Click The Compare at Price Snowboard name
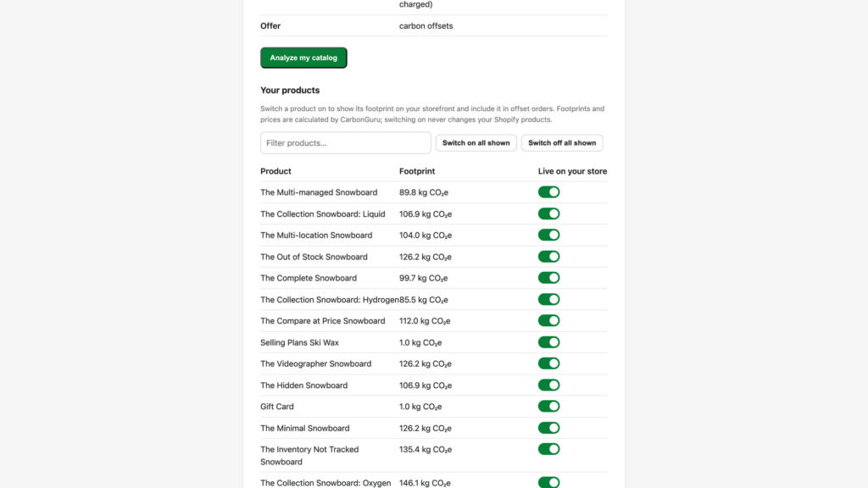Screen dimensions: 868x488 (323, 321)
